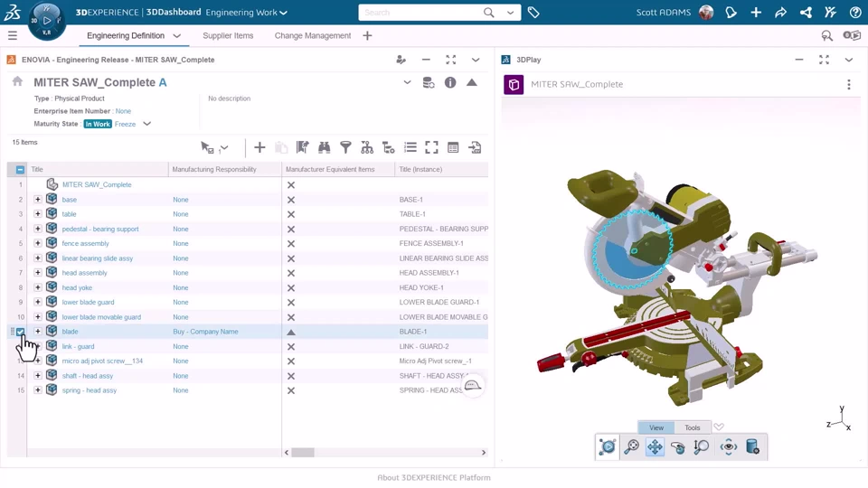868x488 pixels.
Task: Click the magnifier search icon in the search box
Action: pyautogui.click(x=489, y=12)
